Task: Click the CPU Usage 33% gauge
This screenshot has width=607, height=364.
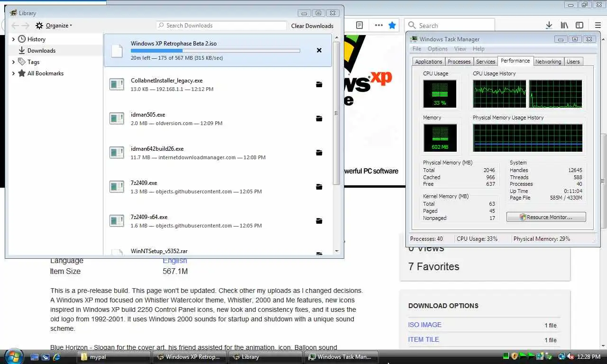Action: (440, 94)
